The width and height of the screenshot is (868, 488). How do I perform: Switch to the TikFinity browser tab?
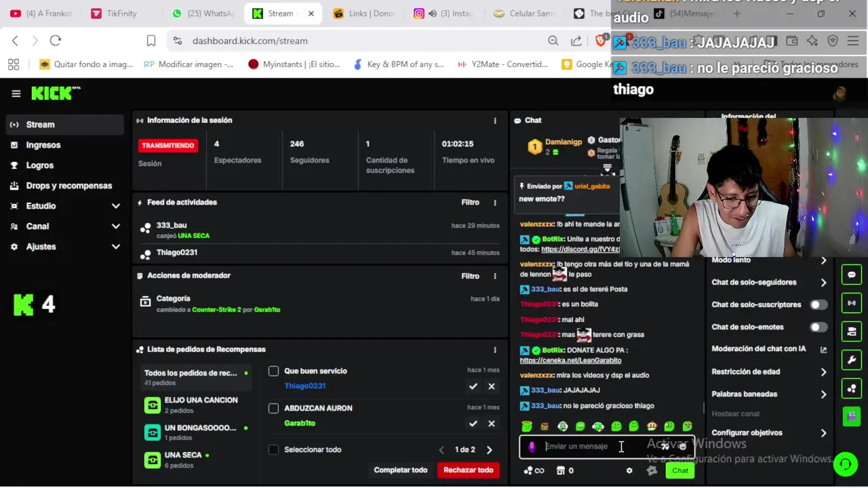tap(121, 14)
